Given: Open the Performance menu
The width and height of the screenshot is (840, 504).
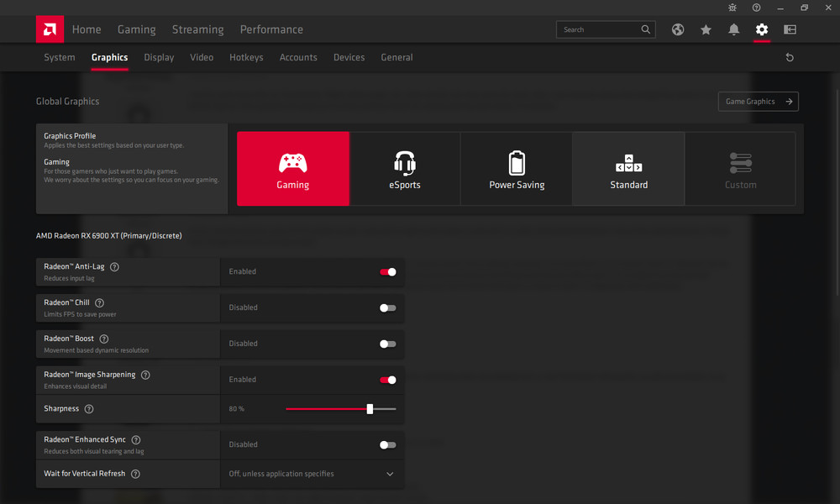Looking at the screenshot, I should point(271,29).
